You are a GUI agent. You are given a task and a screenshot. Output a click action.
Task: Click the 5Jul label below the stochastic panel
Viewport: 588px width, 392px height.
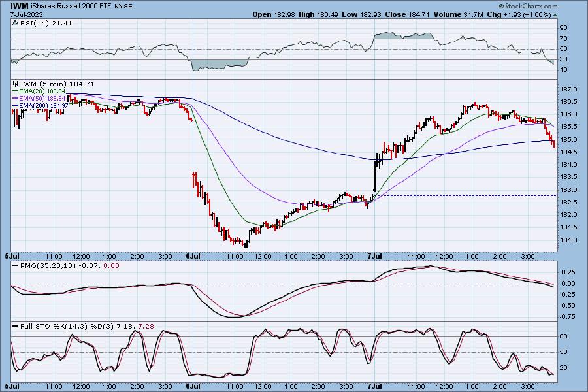click(x=12, y=386)
